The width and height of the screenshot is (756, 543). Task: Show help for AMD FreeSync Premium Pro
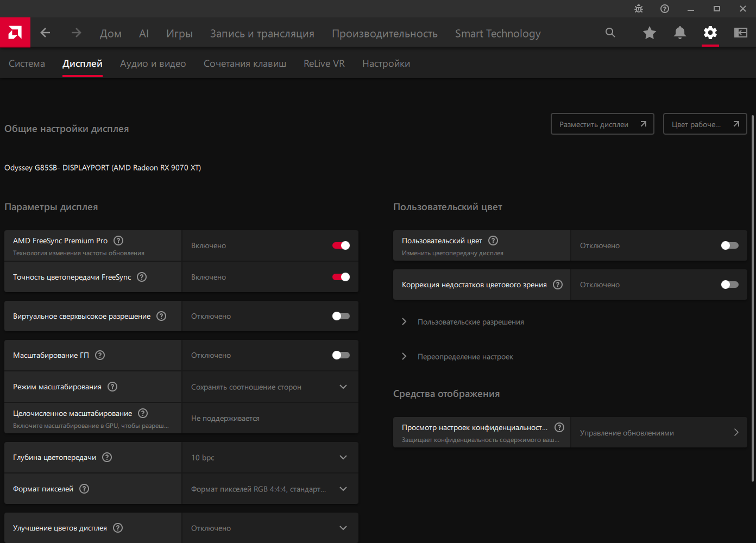(x=118, y=241)
